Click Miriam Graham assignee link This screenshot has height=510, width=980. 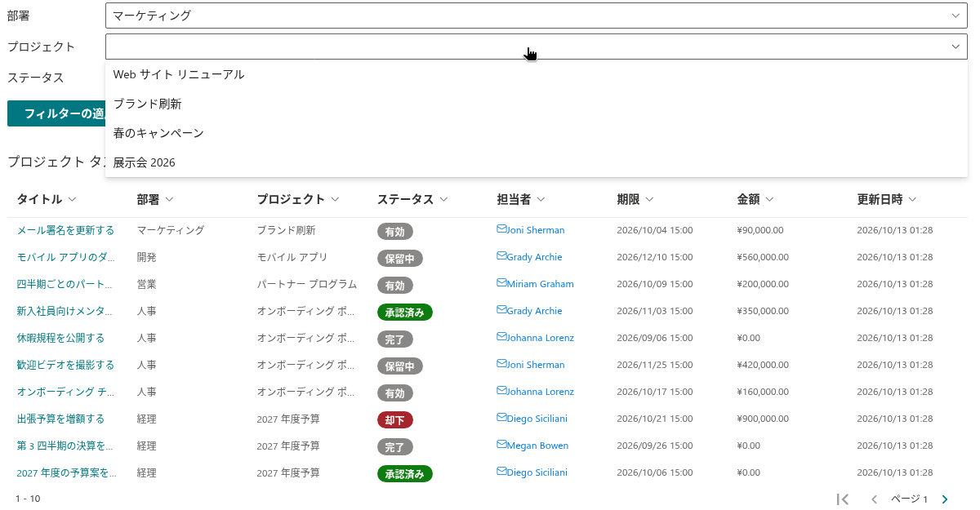pyautogui.click(x=540, y=284)
